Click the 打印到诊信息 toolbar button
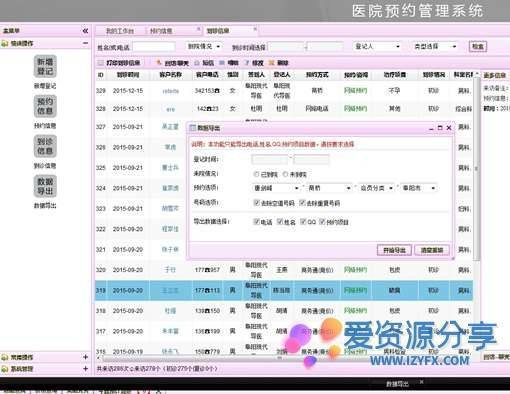Screen dimensions: 510x394 coord(119,63)
